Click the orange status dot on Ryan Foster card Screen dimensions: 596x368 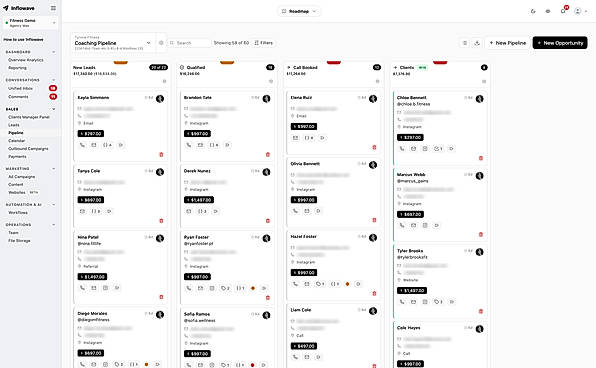tap(253, 288)
